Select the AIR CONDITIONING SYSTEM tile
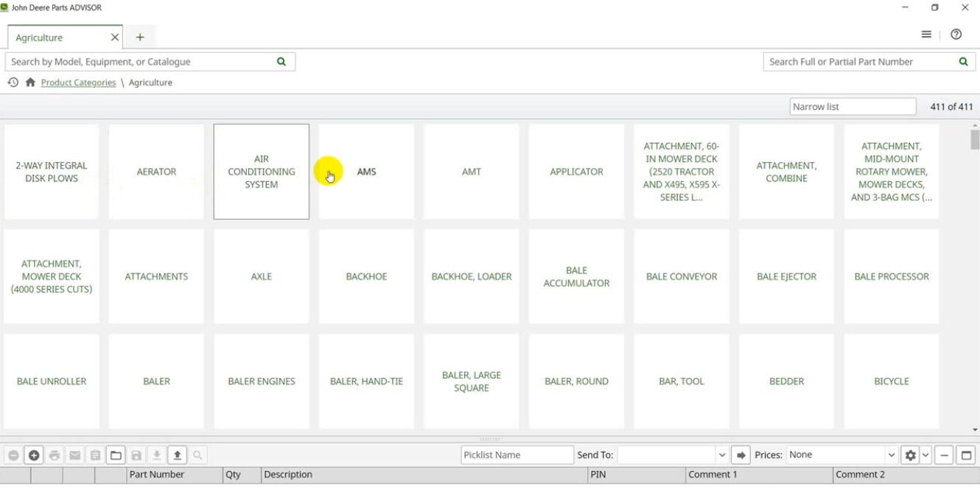980x488 pixels. pos(262,172)
